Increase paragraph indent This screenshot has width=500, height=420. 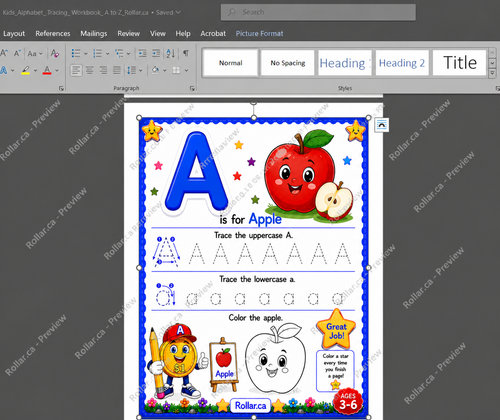click(156, 53)
